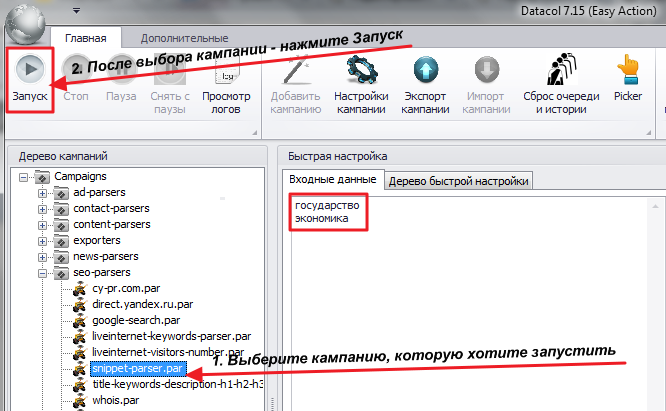
Task: Select title-keywords-description-h1-h2-h3 campaign
Action: pos(178,384)
